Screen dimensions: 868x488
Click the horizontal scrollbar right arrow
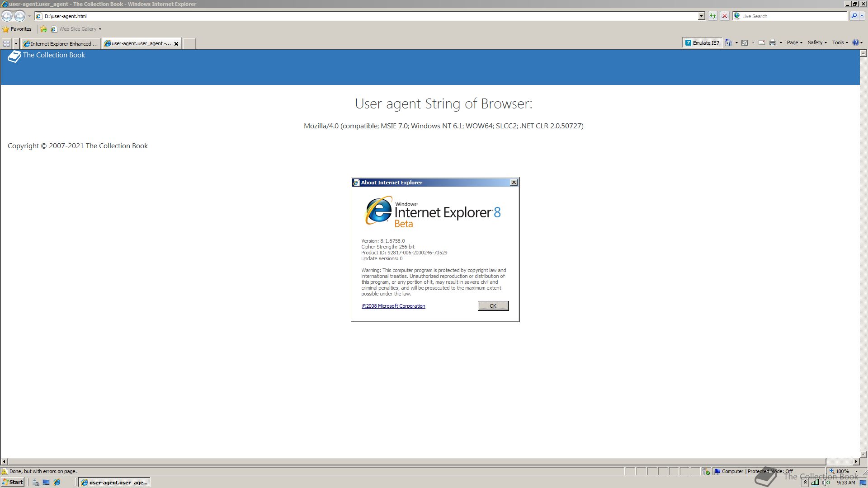(856, 462)
